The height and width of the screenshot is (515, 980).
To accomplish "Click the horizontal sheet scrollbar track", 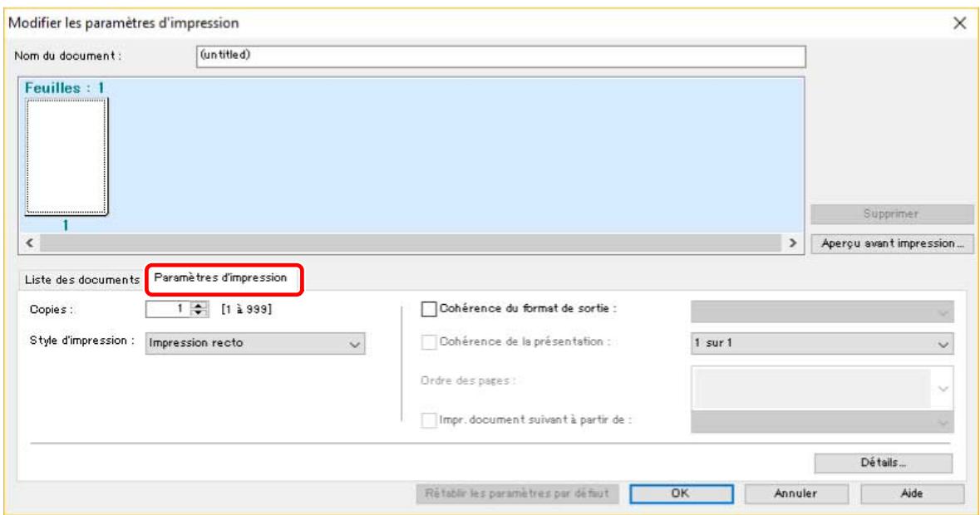I will pyautogui.click(x=411, y=243).
